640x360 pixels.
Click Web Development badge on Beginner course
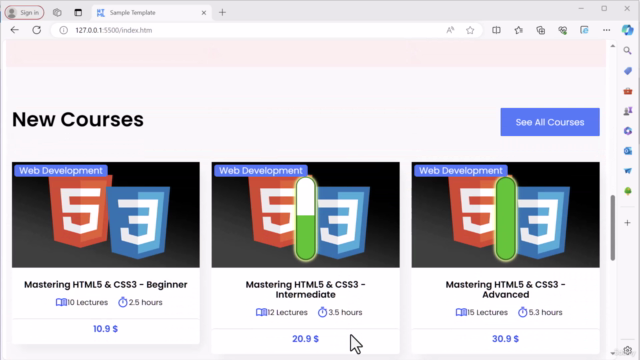pos(61,171)
